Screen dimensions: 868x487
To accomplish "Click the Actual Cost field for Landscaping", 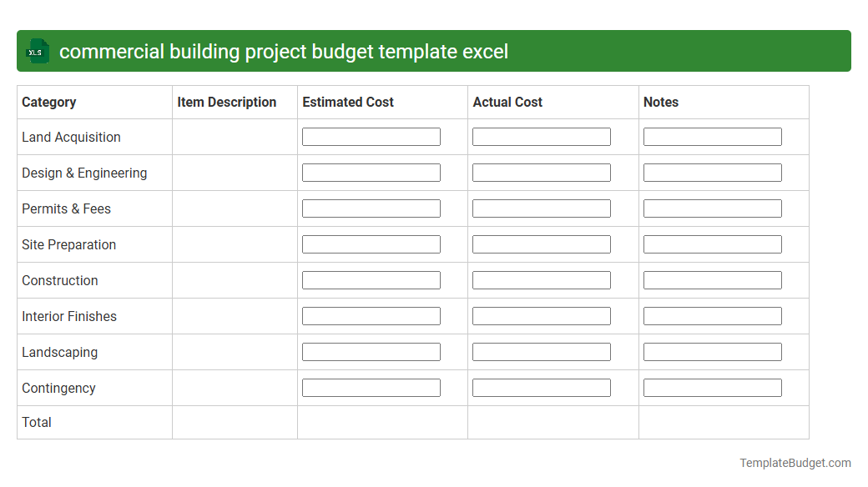I will [x=541, y=351].
